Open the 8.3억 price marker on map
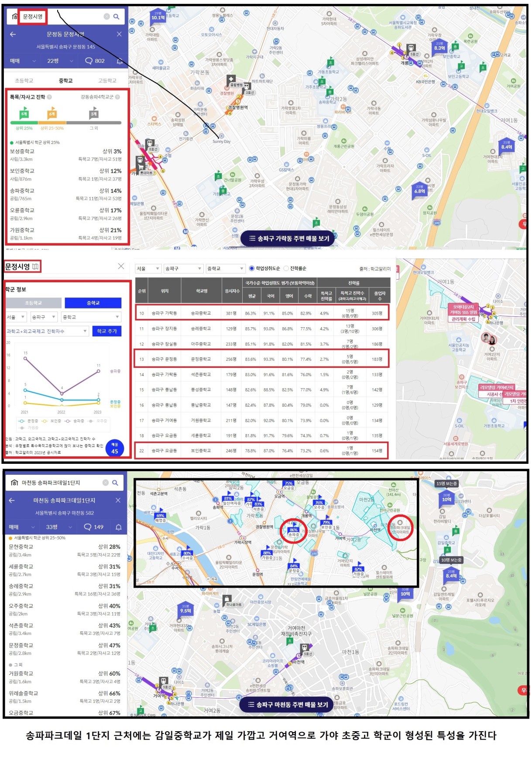Screen dimensions: 532x757 439,48
